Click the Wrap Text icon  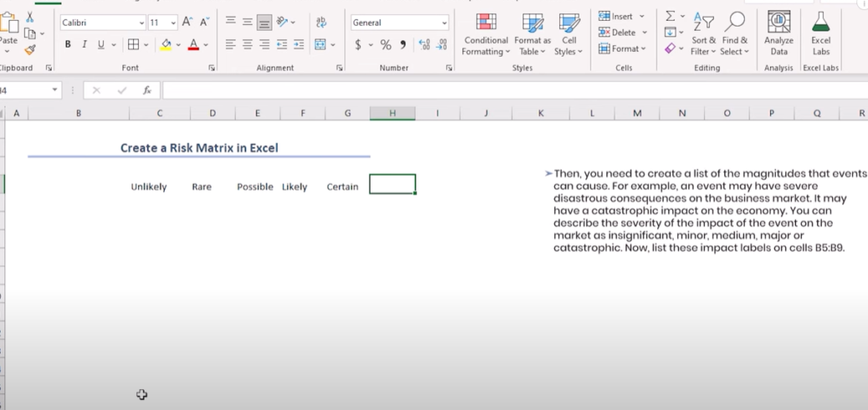321,22
